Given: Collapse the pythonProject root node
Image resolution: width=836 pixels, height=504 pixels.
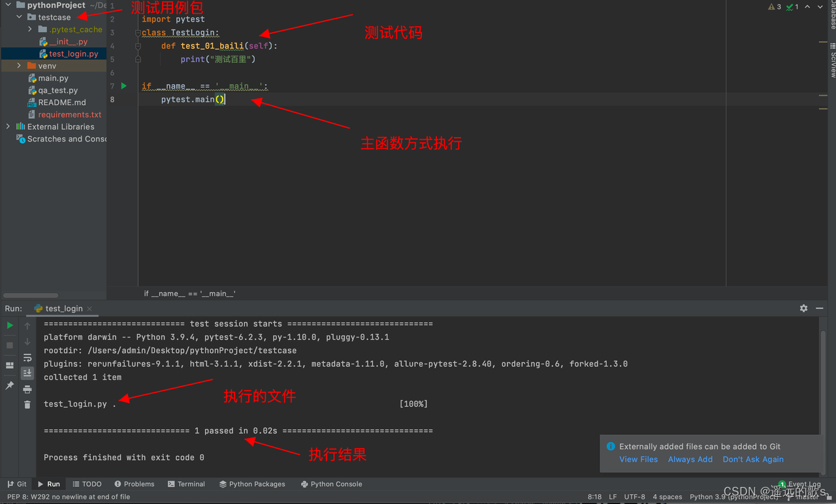Looking at the screenshot, I should click(x=8, y=5).
